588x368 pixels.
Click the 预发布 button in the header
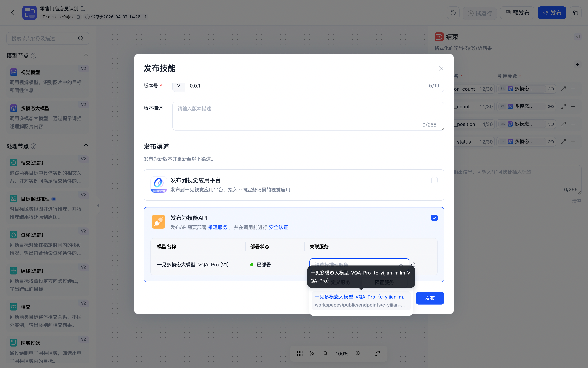tap(517, 13)
